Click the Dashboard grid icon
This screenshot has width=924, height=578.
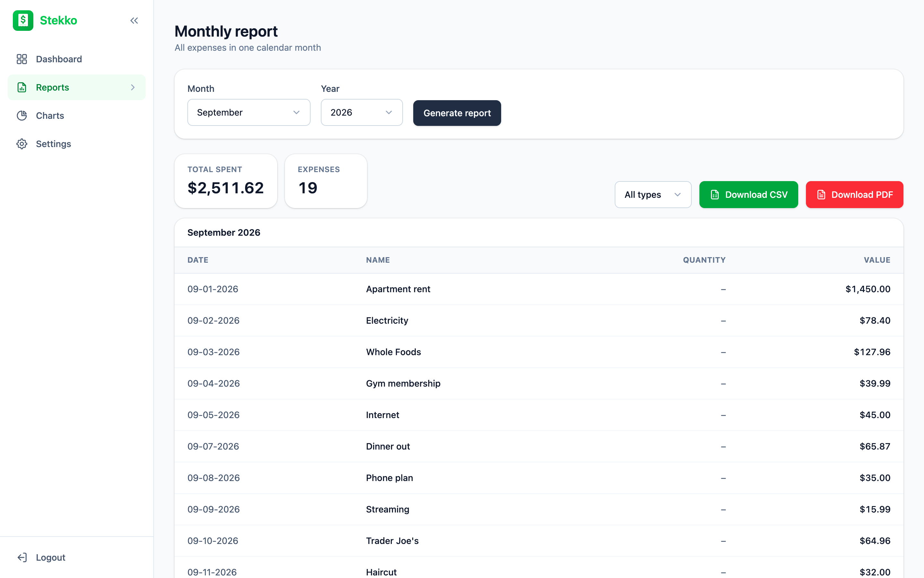point(22,59)
